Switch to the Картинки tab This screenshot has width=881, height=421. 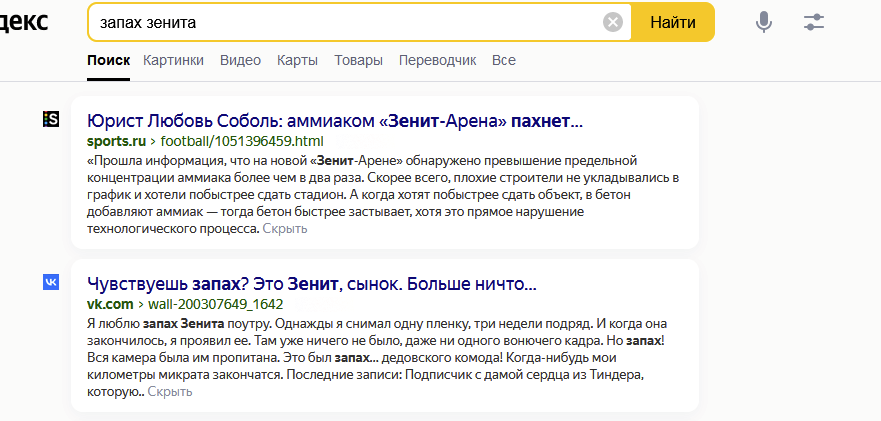[x=174, y=60]
